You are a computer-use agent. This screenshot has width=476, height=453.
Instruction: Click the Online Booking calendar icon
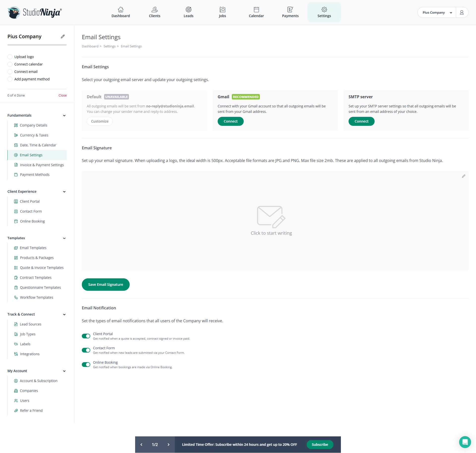(16, 221)
